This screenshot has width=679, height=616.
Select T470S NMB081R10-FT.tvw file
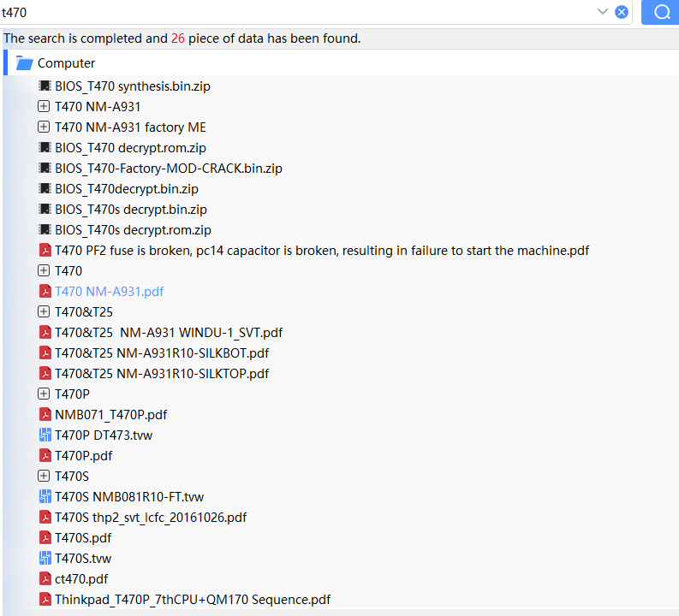click(x=128, y=497)
